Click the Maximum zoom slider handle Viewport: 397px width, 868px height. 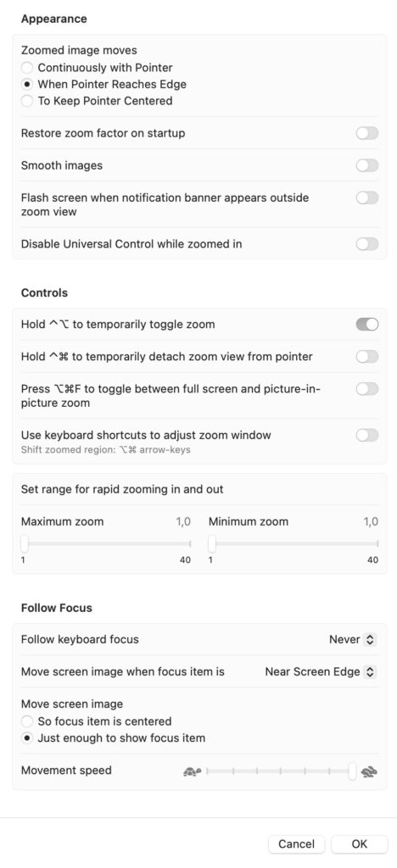pos(25,544)
